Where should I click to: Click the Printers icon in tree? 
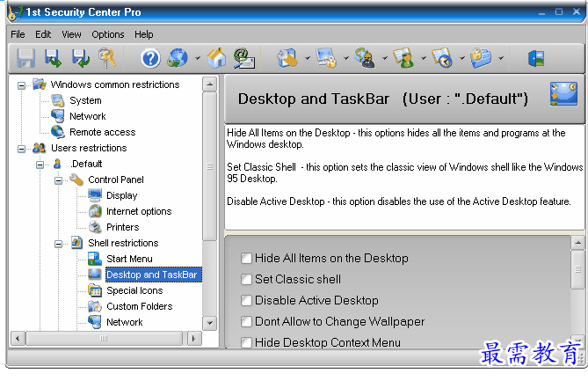point(95,227)
